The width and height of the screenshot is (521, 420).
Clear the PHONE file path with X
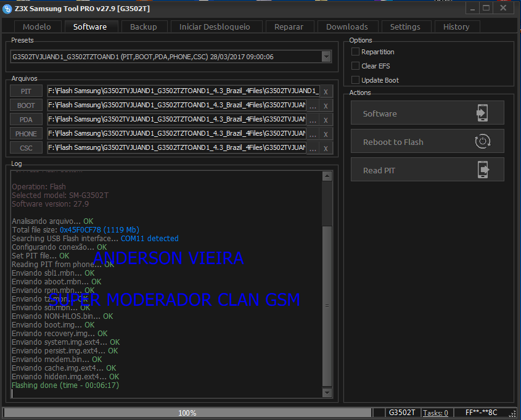326,134
